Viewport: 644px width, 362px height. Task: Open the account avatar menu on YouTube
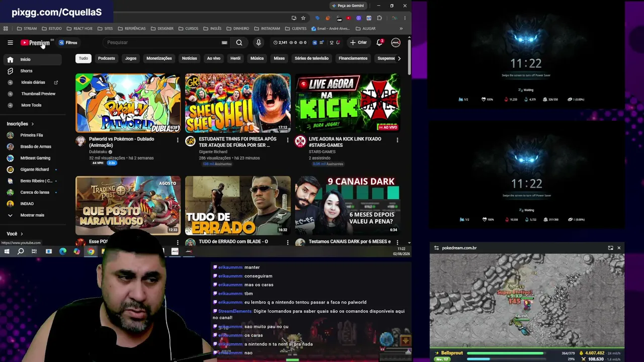(396, 43)
